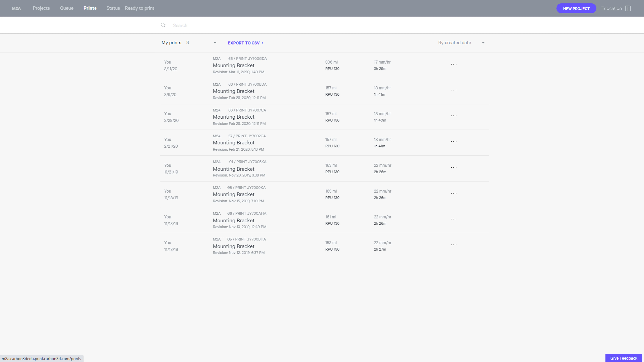Open options menu for print JY700GDA
The width and height of the screenshot is (644, 362).
tap(454, 64)
